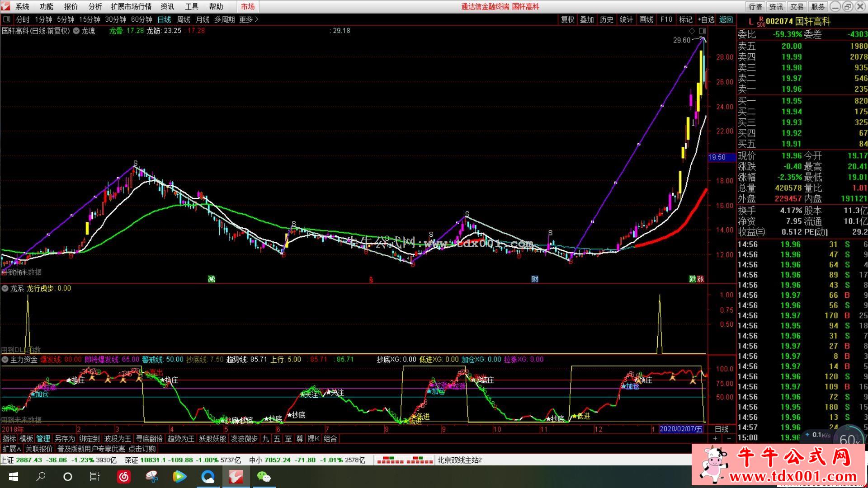Switch chart period to 30分钟

tap(116, 19)
